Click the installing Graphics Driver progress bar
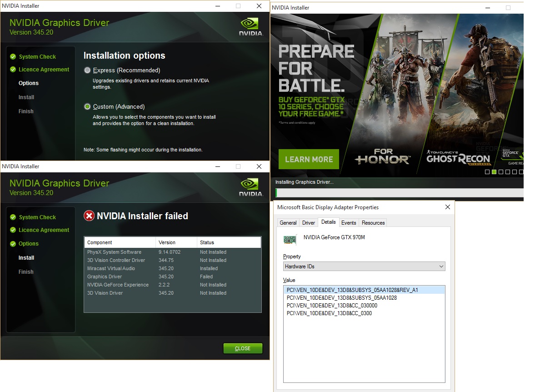545x392 pixels. pos(400,193)
